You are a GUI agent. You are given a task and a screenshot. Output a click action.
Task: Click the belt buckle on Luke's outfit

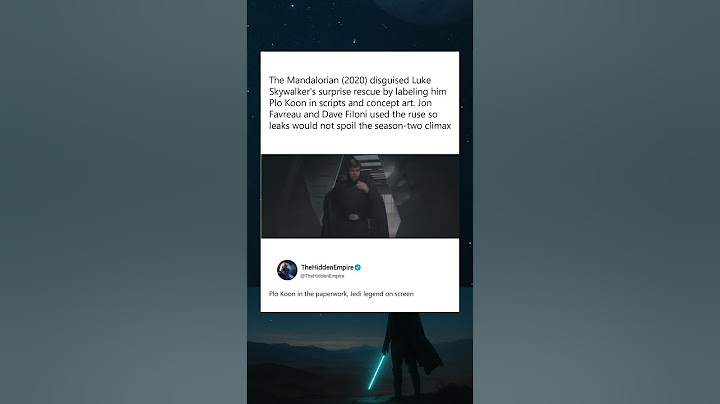click(x=353, y=217)
